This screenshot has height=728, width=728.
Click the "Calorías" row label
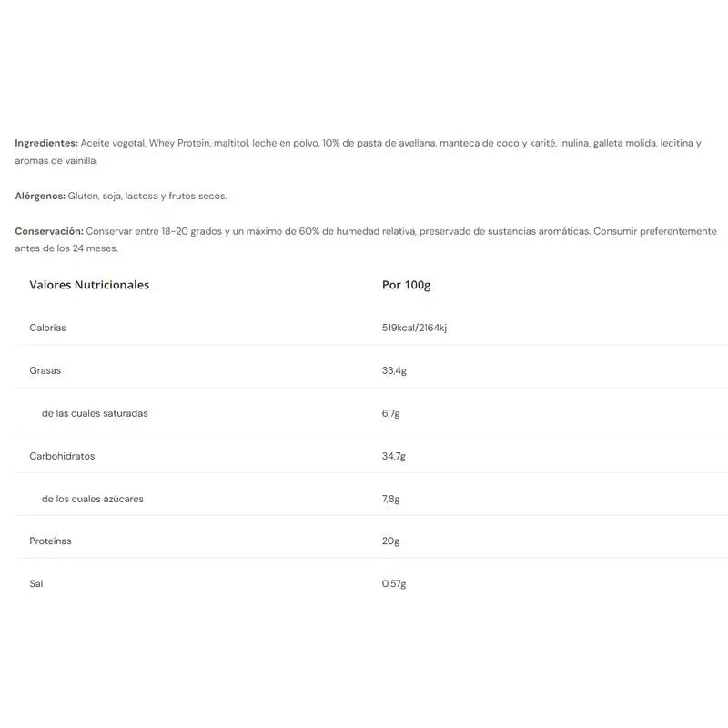(x=47, y=328)
